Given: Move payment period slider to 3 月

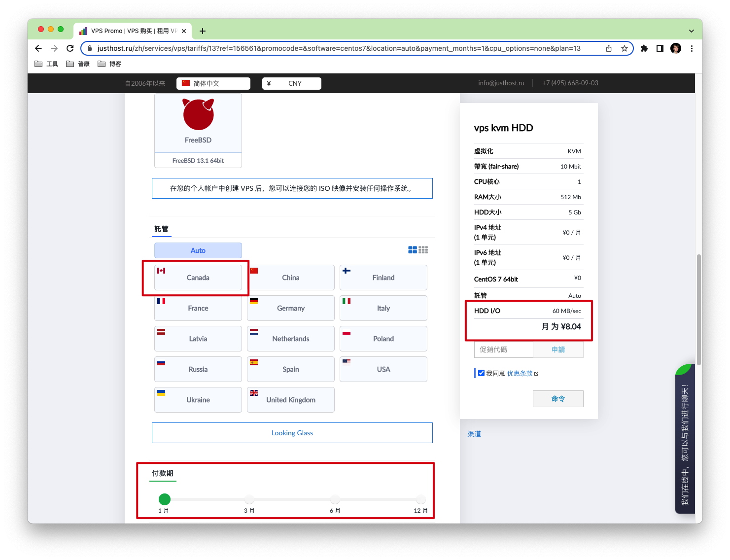Looking at the screenshot, I should tap(249, 499).
